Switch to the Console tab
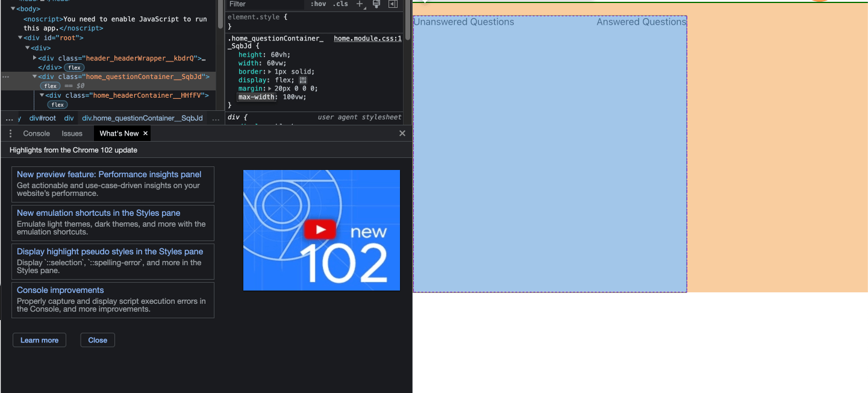 (36, 133)
